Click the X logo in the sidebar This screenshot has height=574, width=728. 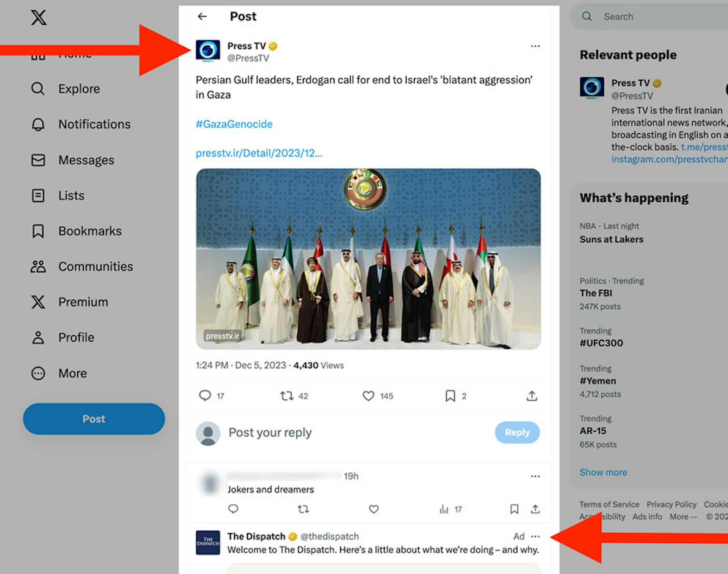[39, 17]
